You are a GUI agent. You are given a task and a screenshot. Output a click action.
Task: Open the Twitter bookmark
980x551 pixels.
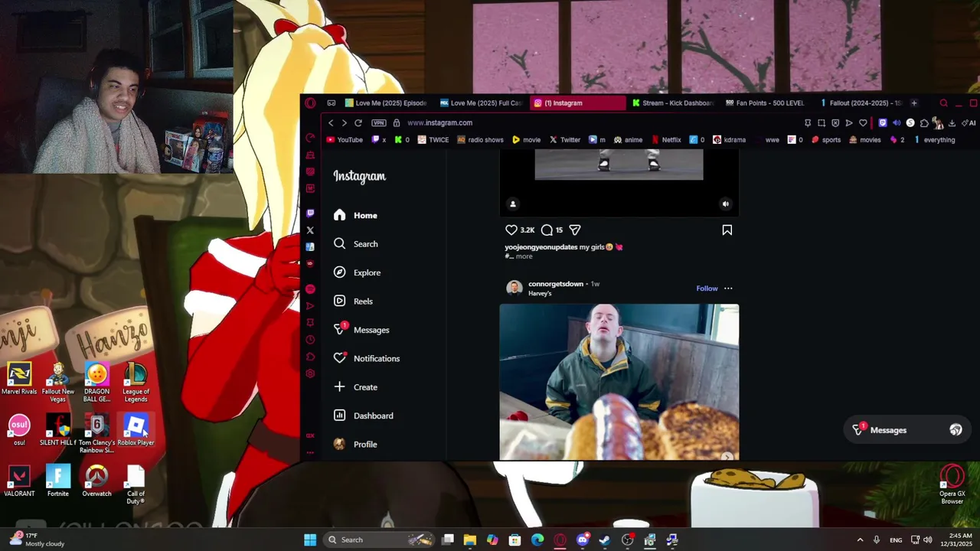pos(564,140)
